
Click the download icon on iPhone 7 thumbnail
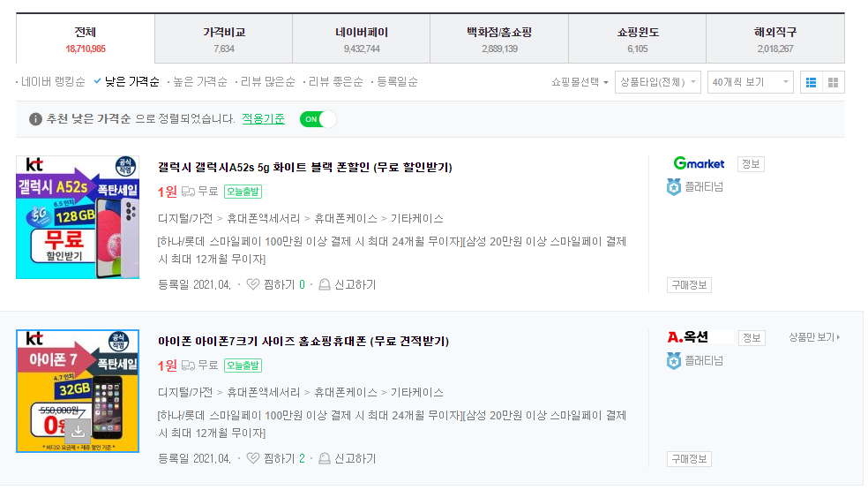click(78, 432)
